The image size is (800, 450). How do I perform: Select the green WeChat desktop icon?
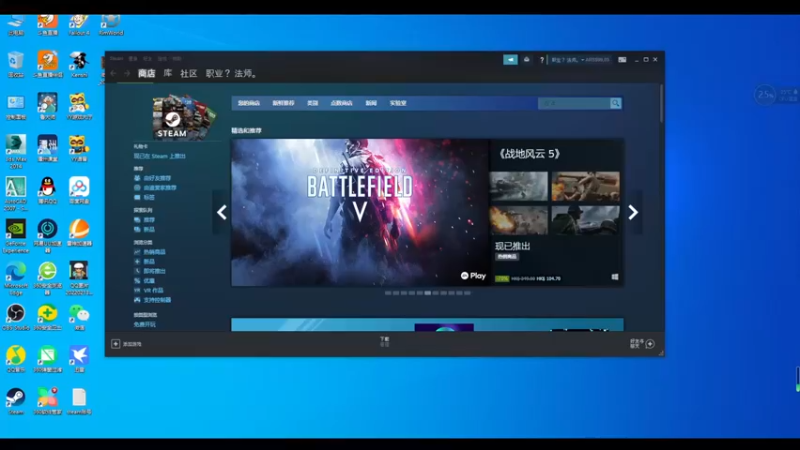tap(79, 317)
